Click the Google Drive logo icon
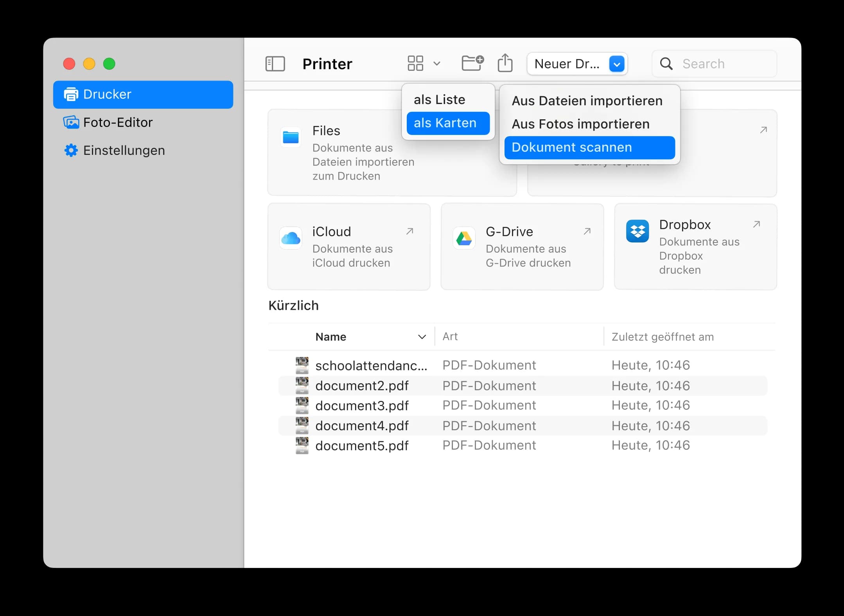This screenshot has height=616, width=844. 464,238
